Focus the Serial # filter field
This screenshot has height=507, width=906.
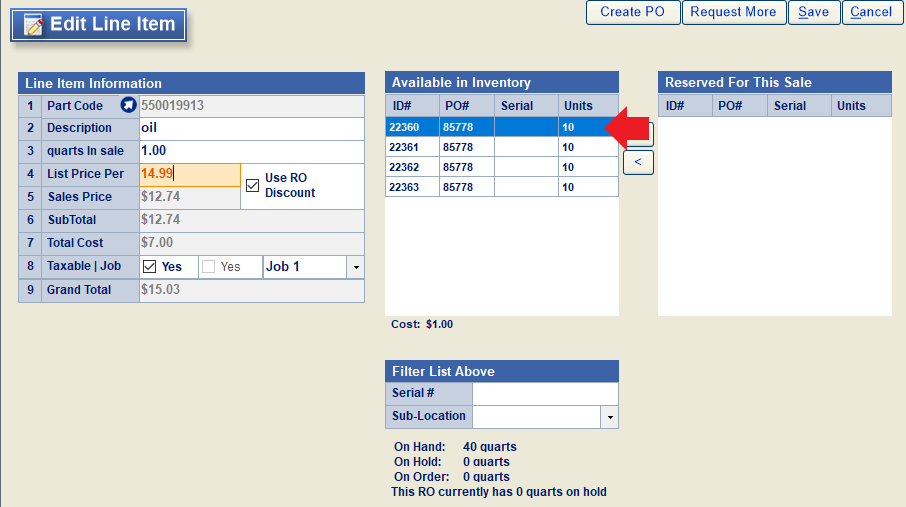(x=545, y=394)
